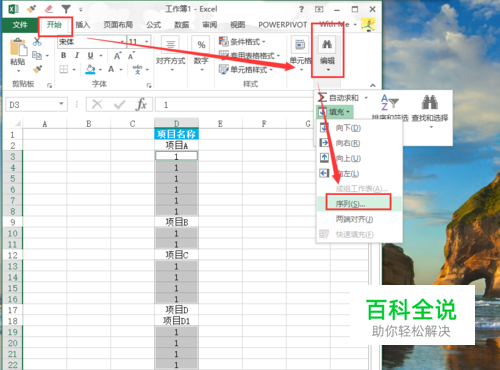This screenshot has height=370, width=500.
Task: Choose 序列(S)... series option
Action: point(359,203)
